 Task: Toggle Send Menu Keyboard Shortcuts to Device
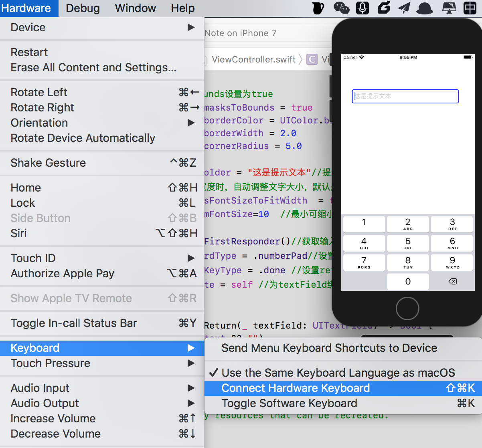[343, 348]
